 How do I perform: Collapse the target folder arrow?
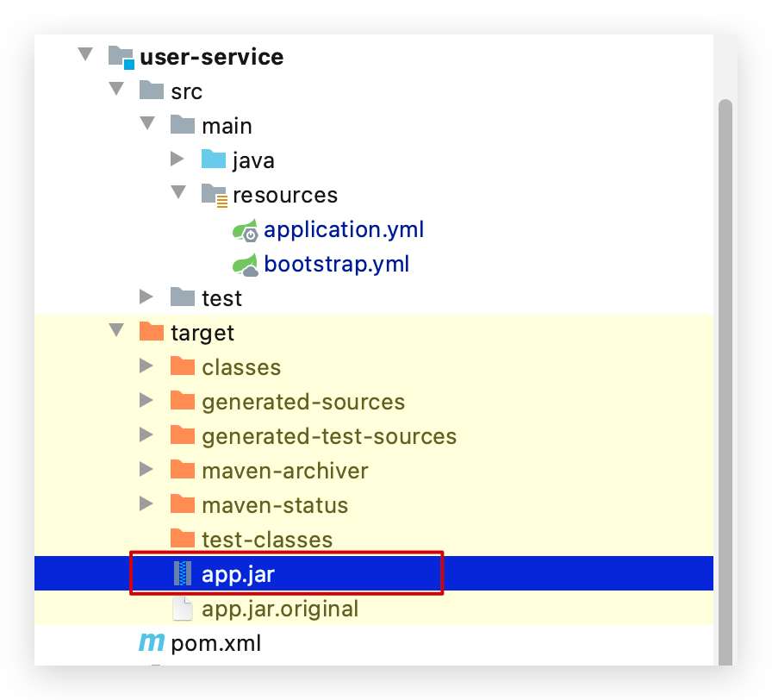tap(115, 331)
